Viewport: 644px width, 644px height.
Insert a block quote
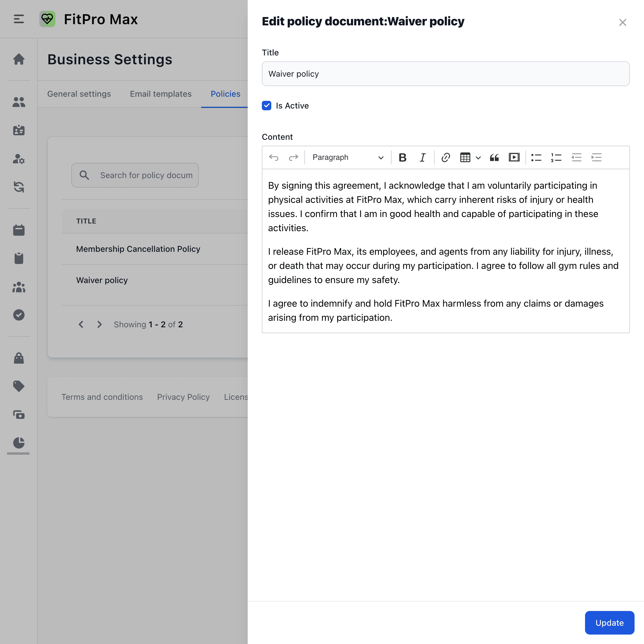tap(494, 157)
